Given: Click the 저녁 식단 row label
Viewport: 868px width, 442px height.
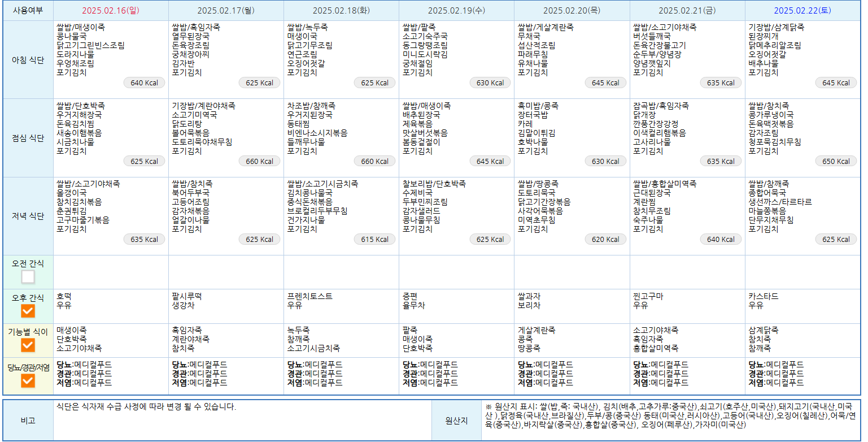Looking at the screenshot, I should tap(28, 216).
